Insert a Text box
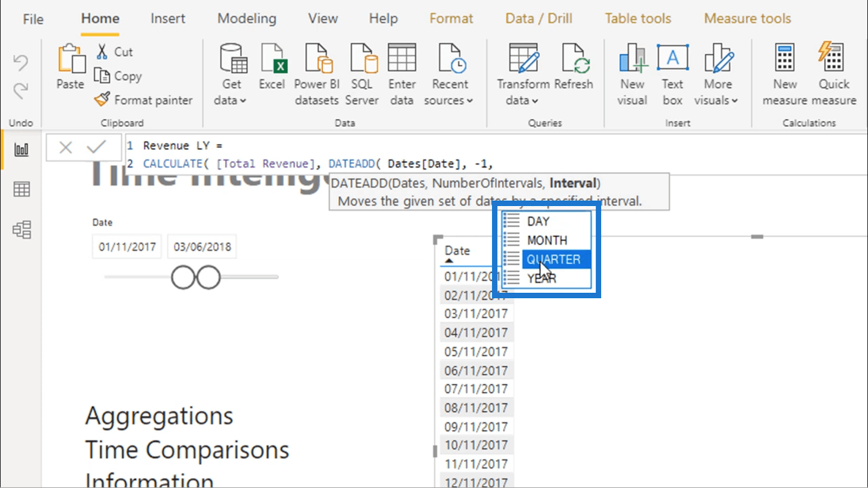This screenshot has width=868, height=488. click(673, 75)
